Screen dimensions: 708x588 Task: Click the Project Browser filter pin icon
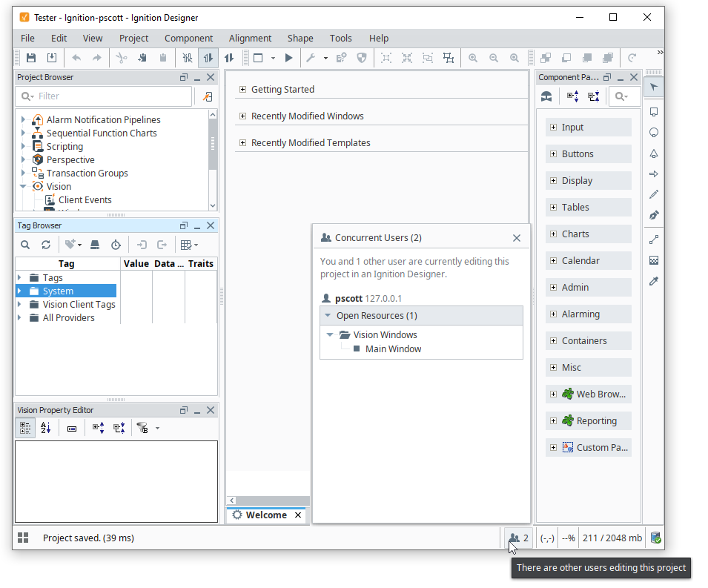pyautogui.click(x=208, y=96)
